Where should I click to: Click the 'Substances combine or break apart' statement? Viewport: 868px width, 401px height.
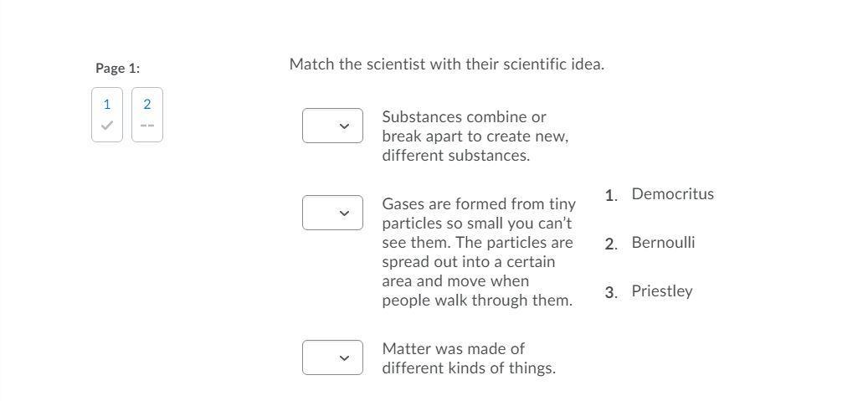pyautogui.click(x=475, y=136)
